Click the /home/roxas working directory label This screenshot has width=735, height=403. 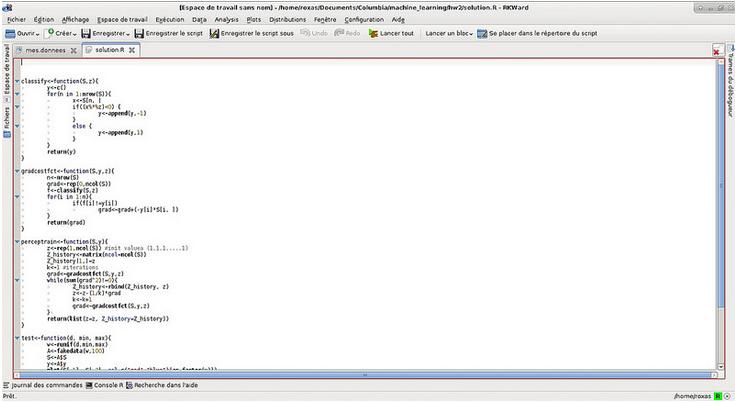tap(693, 396)
